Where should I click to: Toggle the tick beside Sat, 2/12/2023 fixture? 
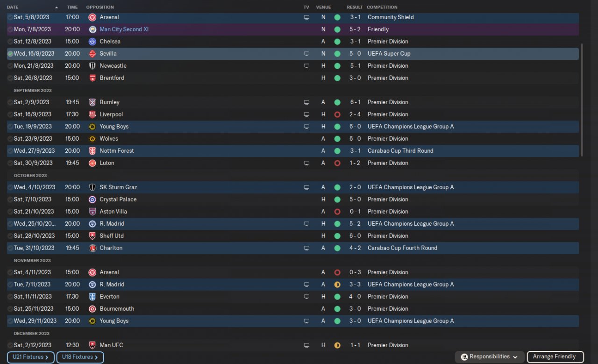coord(10,345)
